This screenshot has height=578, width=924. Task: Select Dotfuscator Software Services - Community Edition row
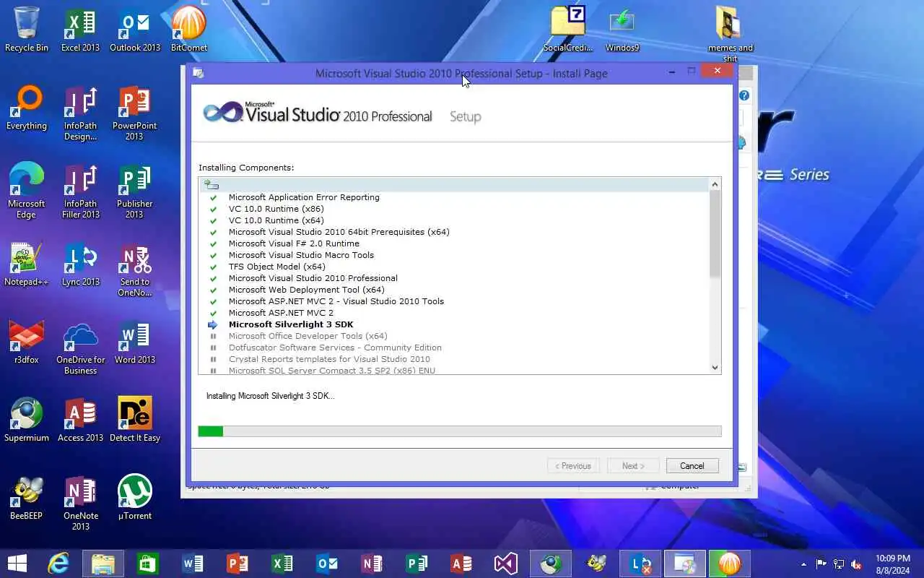pos(335,348)
